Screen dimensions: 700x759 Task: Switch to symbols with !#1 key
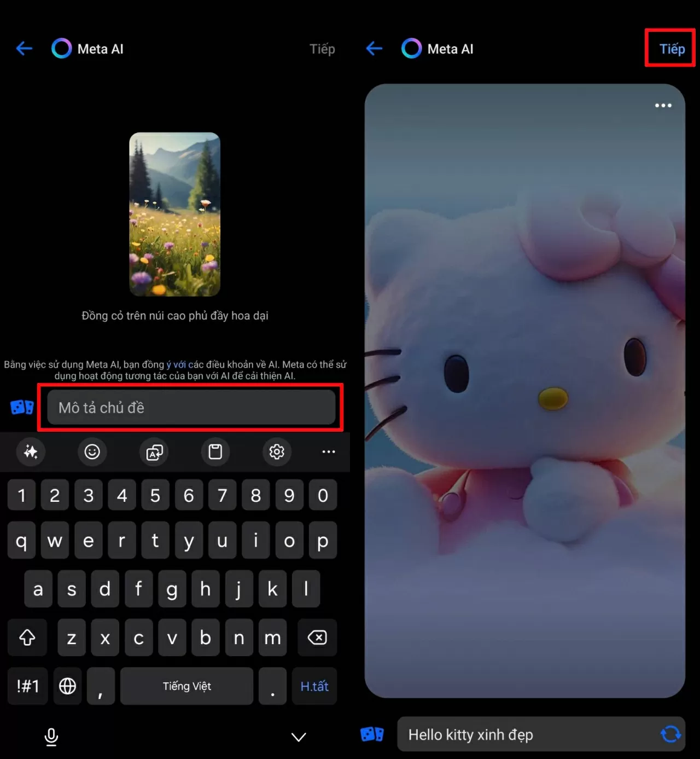[27, 686]
